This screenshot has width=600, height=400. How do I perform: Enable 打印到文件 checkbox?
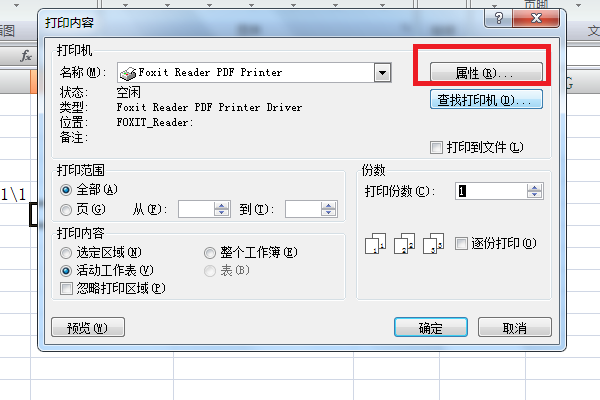coord(436,147)
